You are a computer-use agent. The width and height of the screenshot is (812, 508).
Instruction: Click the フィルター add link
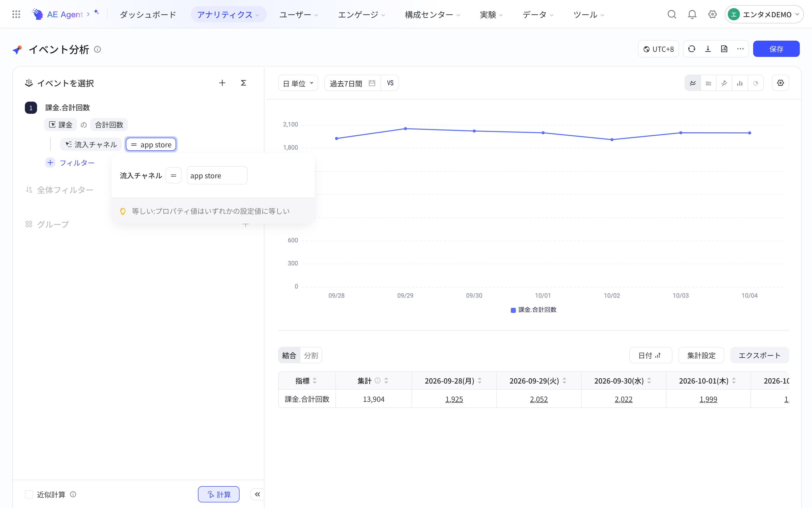click(70, 163)
